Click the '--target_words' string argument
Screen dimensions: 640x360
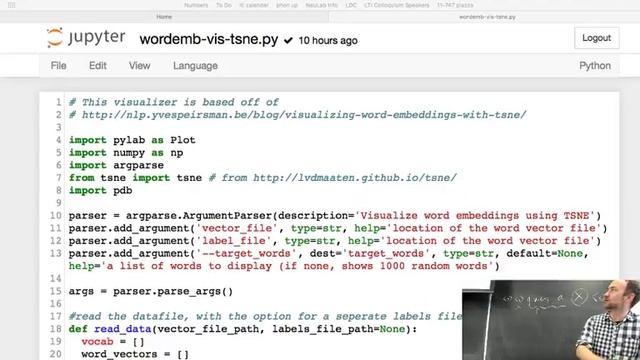(x=247, y=253)
